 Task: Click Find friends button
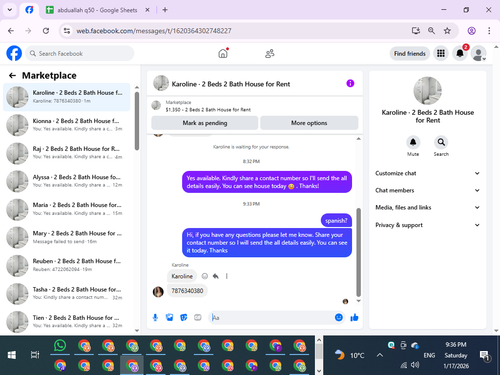click(x=410, y=53)
